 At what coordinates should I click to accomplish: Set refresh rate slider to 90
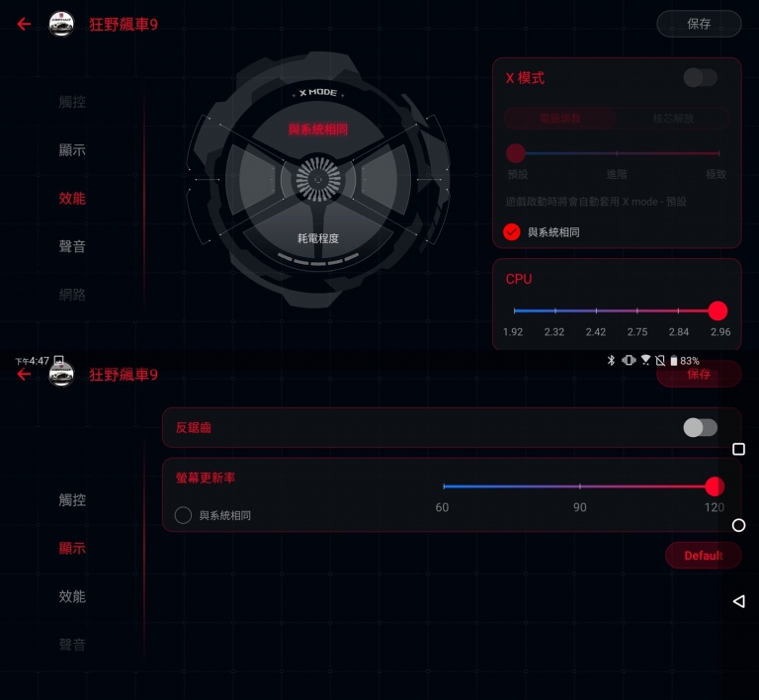[x=580, y=486]
